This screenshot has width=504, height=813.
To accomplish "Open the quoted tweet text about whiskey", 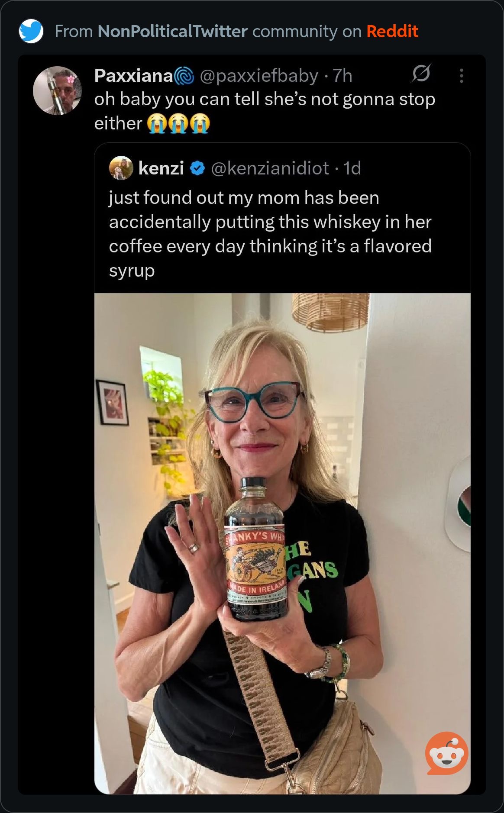I will click(x=270, y=234).
